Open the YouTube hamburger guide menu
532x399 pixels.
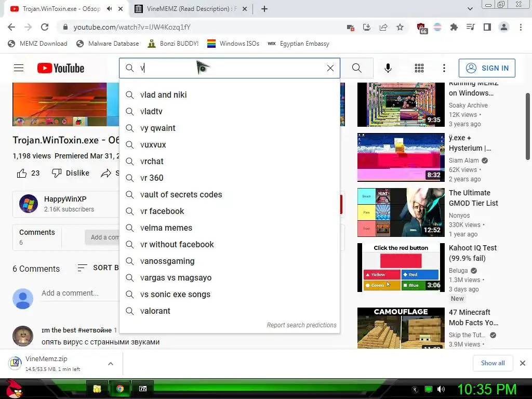(x=19, y=68)
